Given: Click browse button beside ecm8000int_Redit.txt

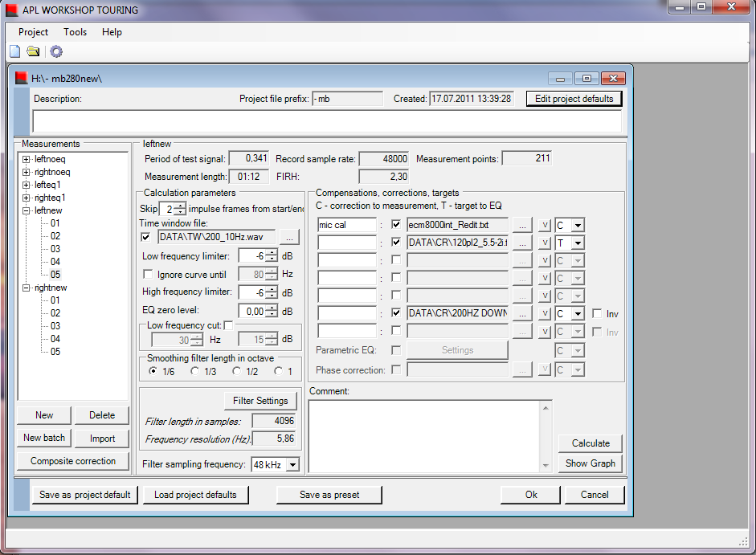Looking at the screenshot, I should [x=522, y=225].
